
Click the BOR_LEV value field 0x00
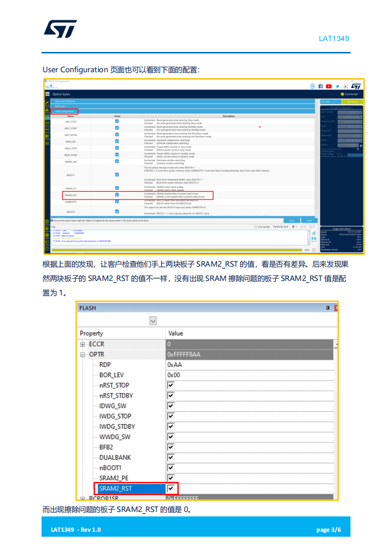point(250,375)
